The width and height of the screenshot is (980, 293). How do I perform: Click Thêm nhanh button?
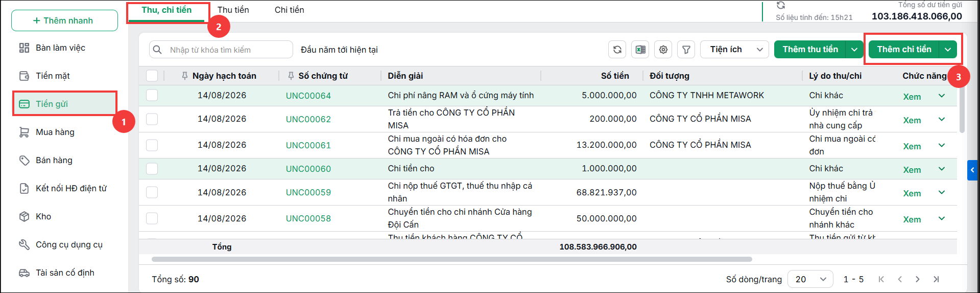tap(64, 20)
